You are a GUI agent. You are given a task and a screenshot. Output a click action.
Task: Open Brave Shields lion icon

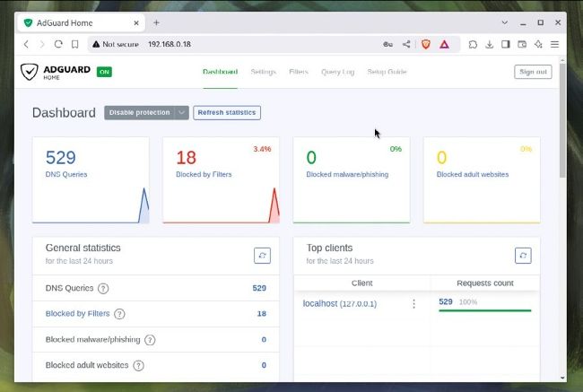(426, 44)
